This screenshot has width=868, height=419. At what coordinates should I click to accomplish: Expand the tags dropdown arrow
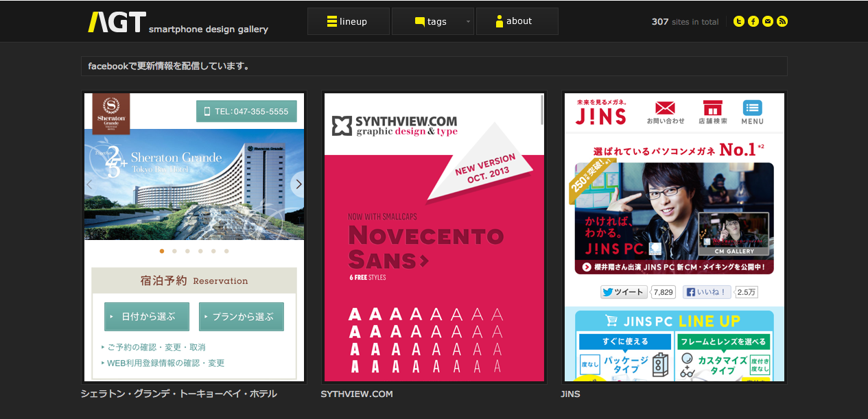(469, 21)
